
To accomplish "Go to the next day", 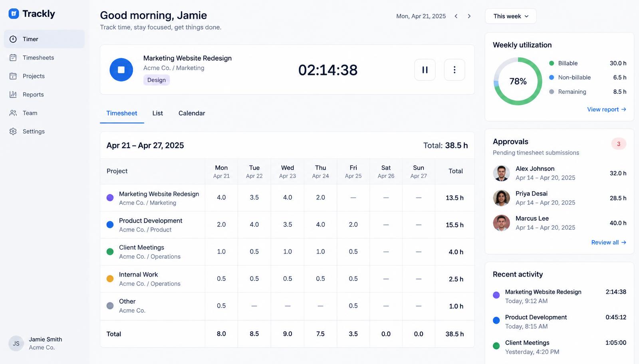I will click(x=469, y=16).
